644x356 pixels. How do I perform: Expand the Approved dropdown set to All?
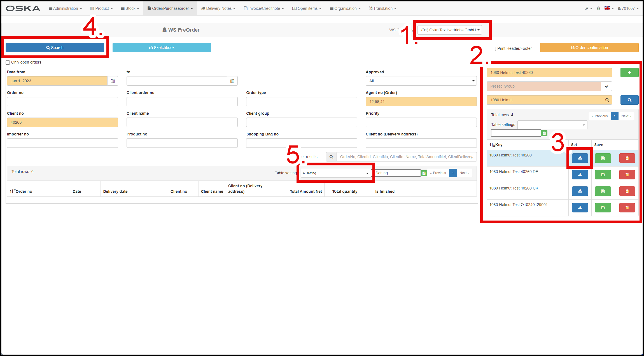pyautogui.click(x=421, y=81)
